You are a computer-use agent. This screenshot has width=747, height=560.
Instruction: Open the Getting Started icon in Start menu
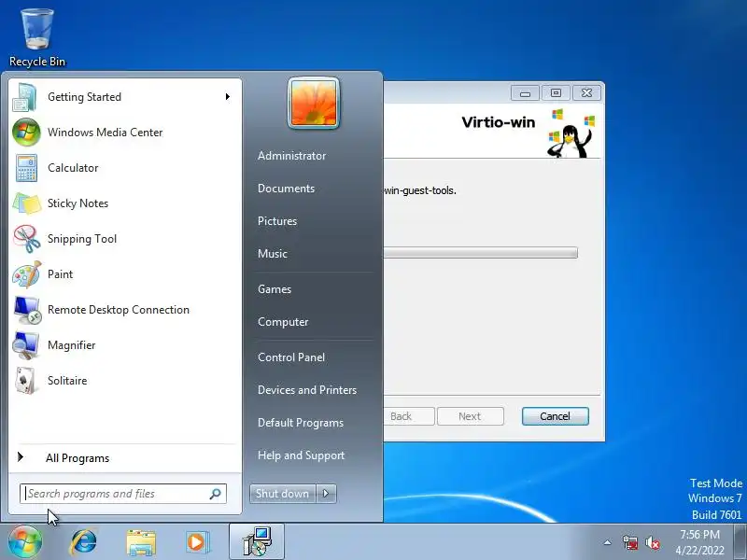tap(26, 97)
